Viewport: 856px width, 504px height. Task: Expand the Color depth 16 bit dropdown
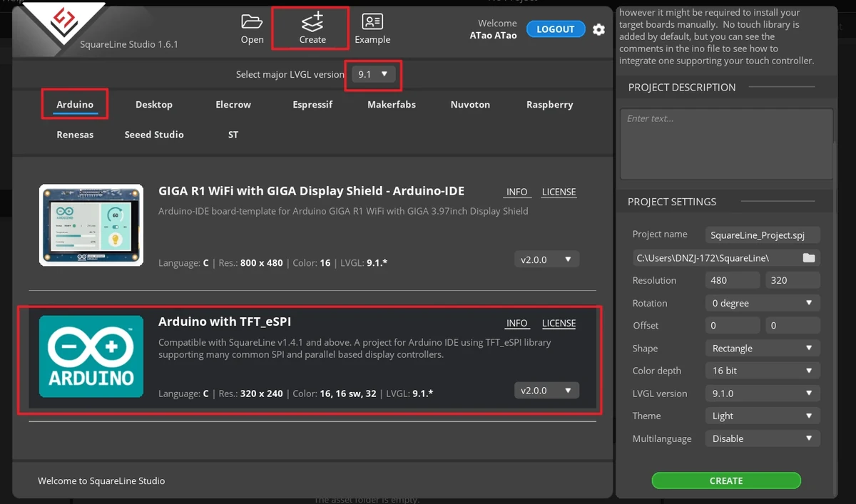tap(762, 371)
